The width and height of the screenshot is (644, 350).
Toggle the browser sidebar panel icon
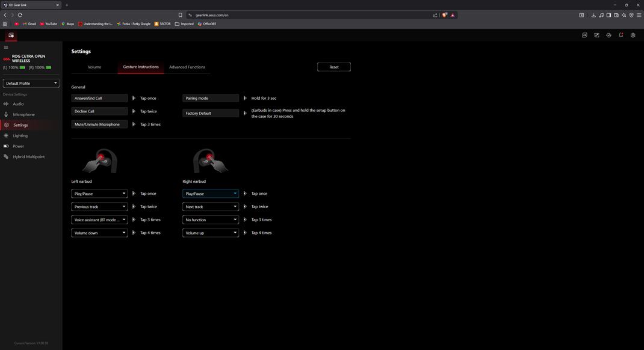608,15
